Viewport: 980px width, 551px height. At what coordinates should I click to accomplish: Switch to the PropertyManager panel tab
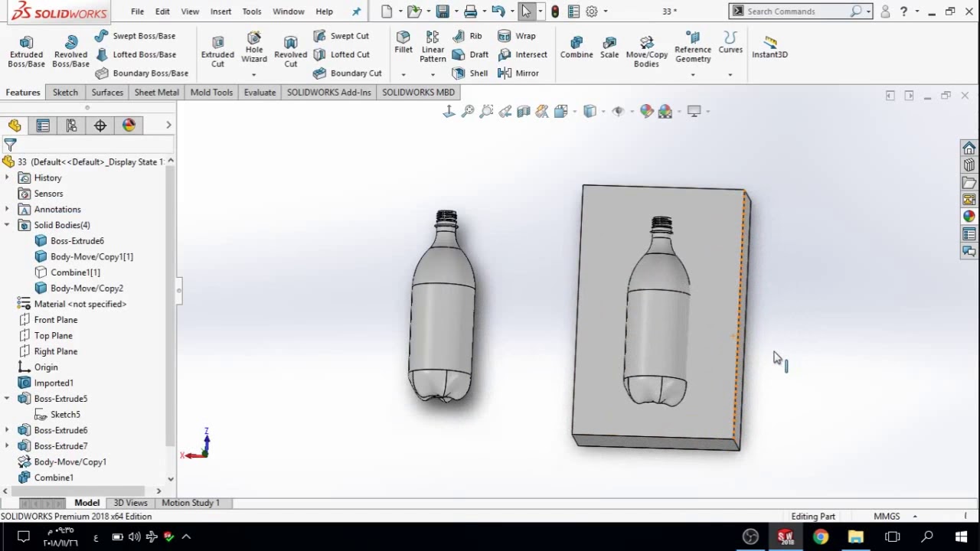(43, 126)
